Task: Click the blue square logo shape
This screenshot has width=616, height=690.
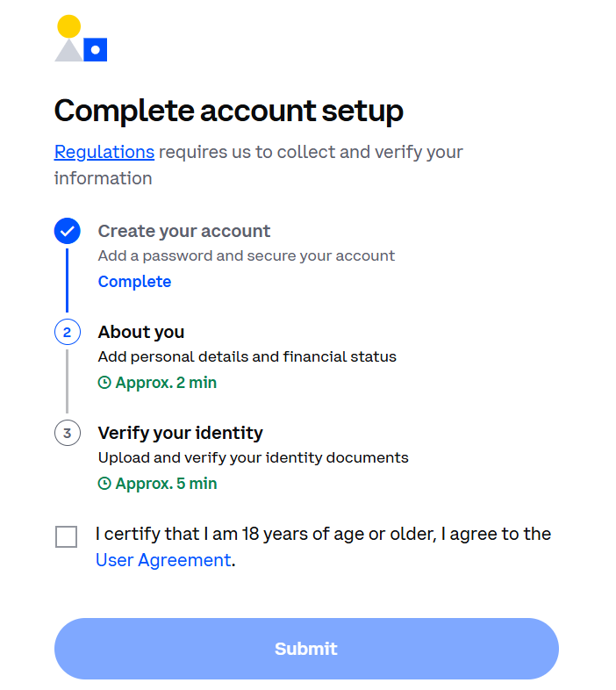Action: coord(96,50)
